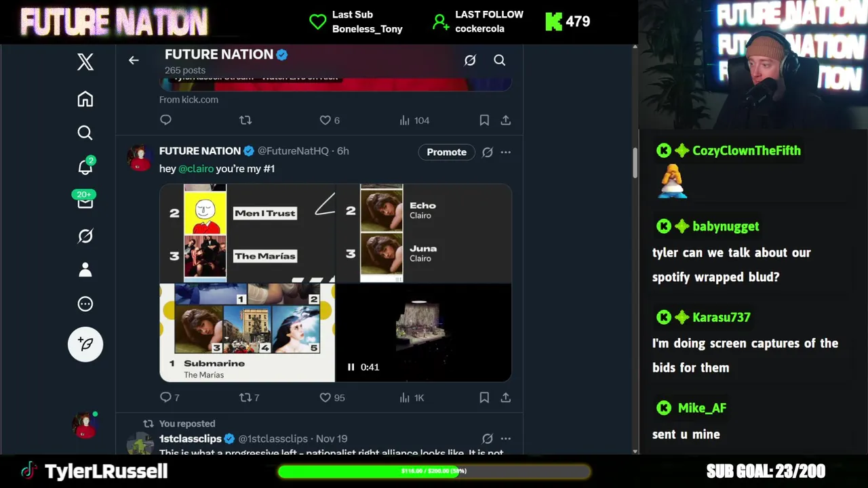The width and height of the screenshot is (868, 488).
Task: Bookmark the Clairo post
Action: click(x=484, y=398)
